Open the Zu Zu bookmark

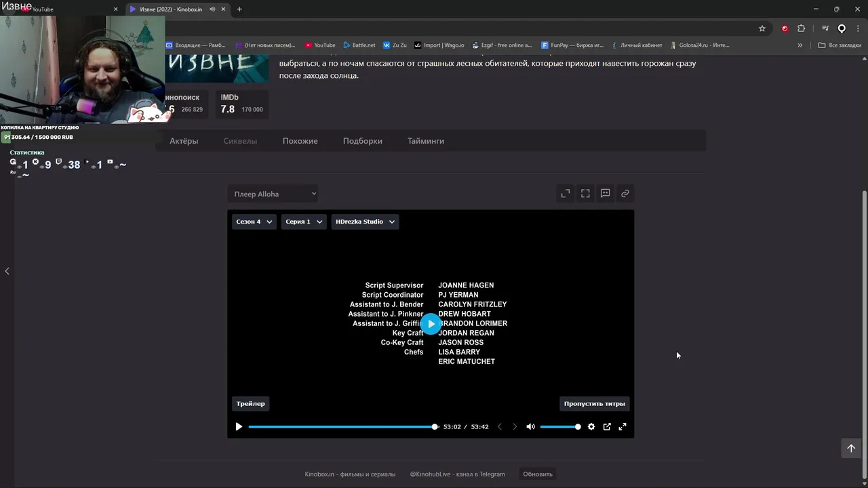(395, 45)
